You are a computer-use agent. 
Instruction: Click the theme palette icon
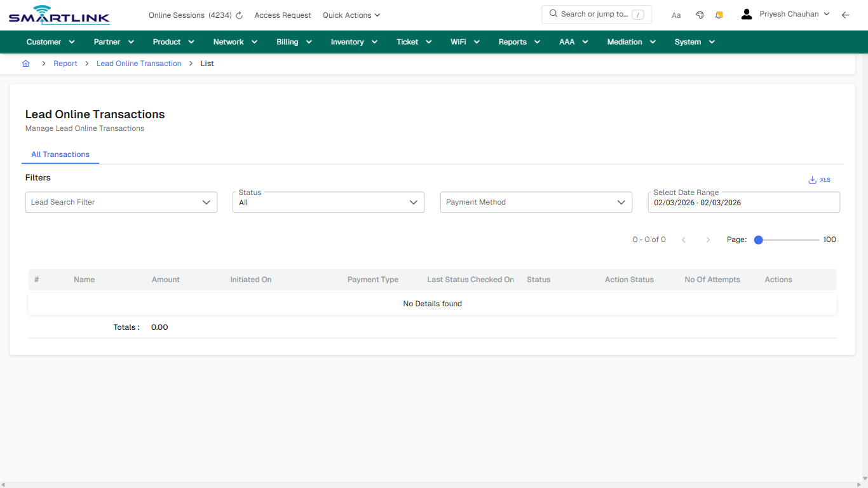pos(700,14)
